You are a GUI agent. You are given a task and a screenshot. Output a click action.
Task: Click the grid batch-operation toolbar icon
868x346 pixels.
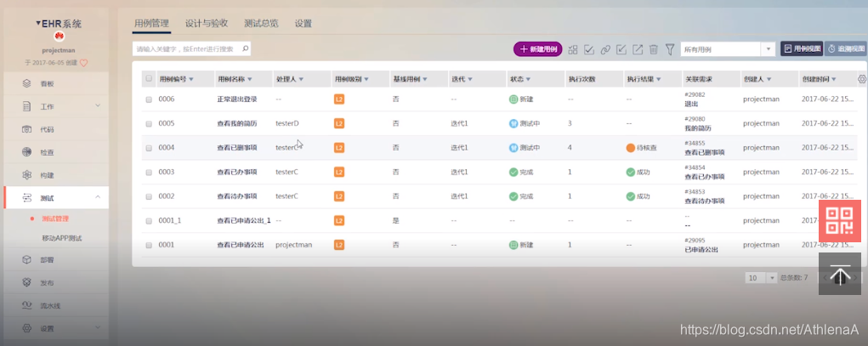[573, 49]
